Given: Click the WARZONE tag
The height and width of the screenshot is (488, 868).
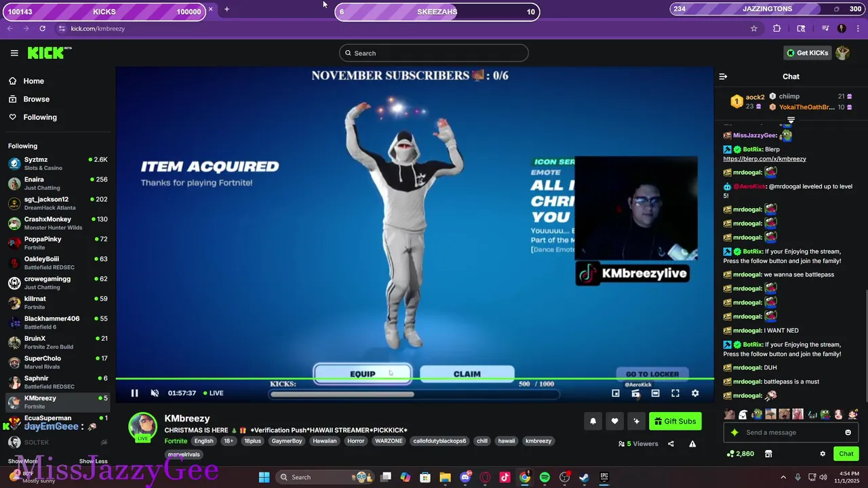Looking at the screenshot, I should 389,441.
